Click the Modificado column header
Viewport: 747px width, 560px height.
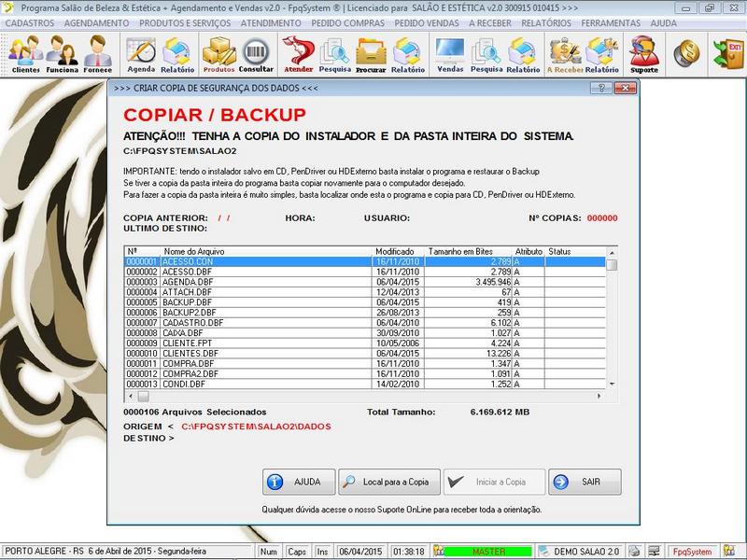pyautogui.click(x=399, y=252)
